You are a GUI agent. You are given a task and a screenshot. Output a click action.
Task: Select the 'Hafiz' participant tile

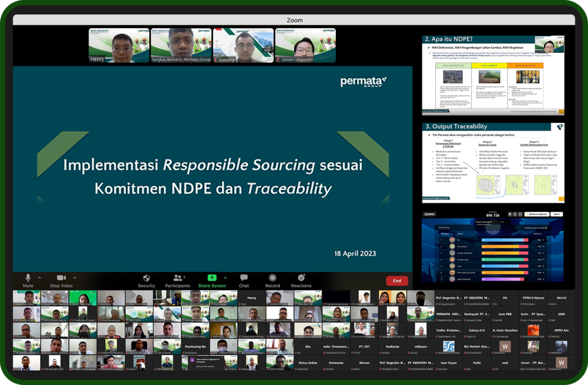pyautogui.click(x=477, y=363)
